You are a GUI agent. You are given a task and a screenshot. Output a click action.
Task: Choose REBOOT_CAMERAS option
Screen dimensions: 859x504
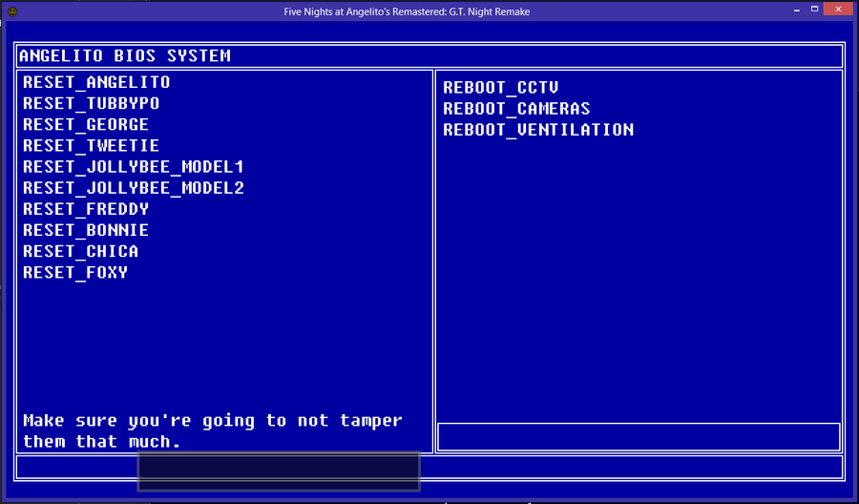[x=516, y=109]
